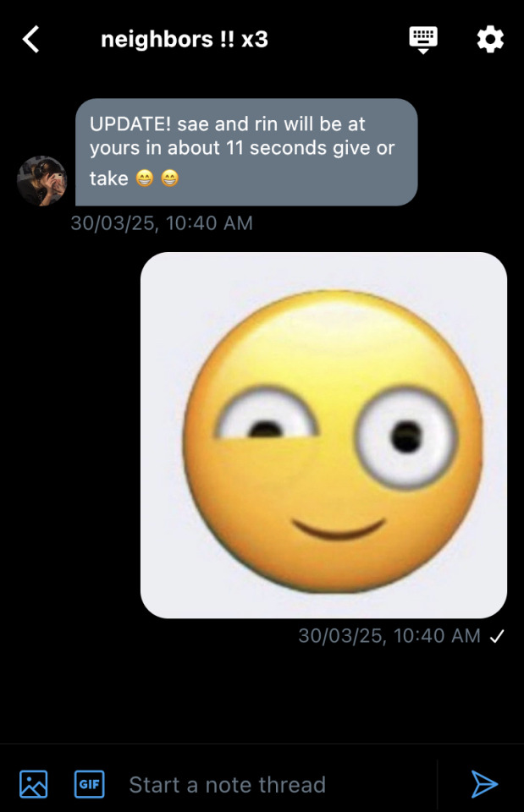The image size is (524, 812).
Task: Click the first grinning emoji in the message
Action: click(x=145, y=178)
